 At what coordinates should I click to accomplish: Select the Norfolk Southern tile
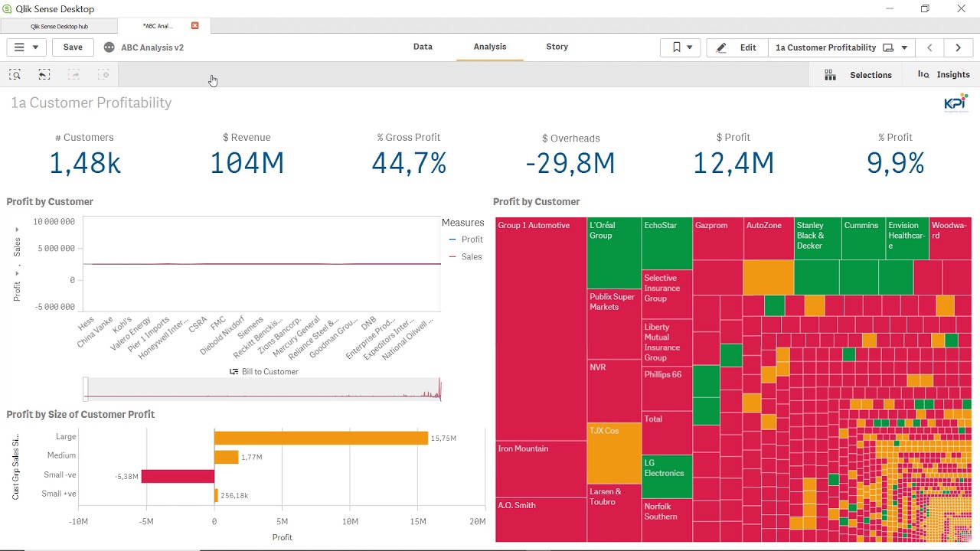[667, 521]
